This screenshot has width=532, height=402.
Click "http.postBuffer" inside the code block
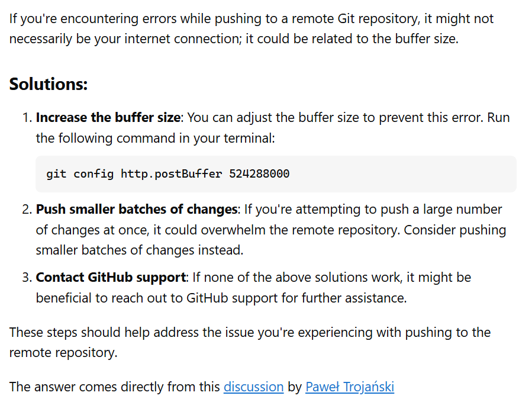pos(172,174)
